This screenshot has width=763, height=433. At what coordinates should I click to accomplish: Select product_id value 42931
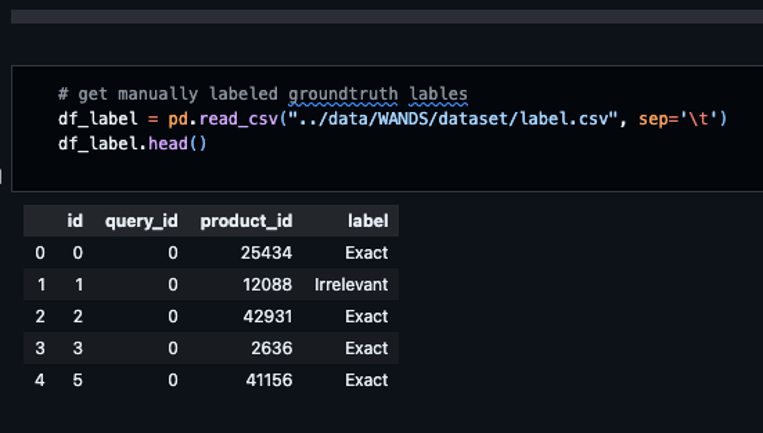click(268, 316)
